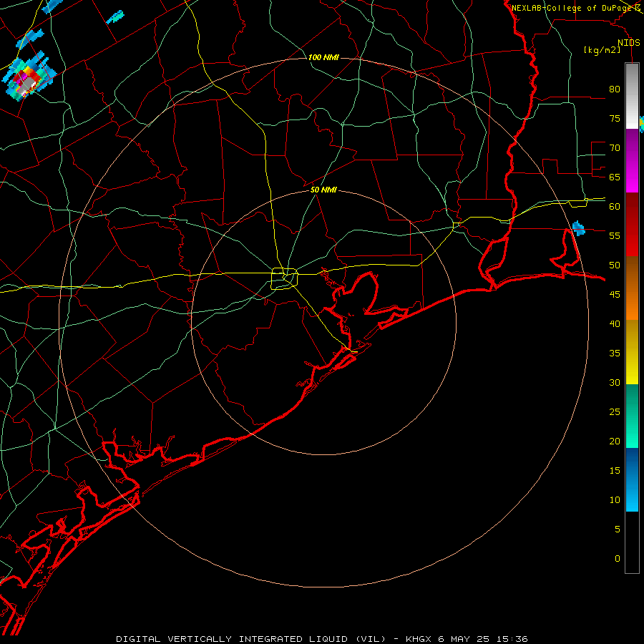Click the 75 value on the VIL scale
This screenshot has height=644, width=644.
[615, 118]
